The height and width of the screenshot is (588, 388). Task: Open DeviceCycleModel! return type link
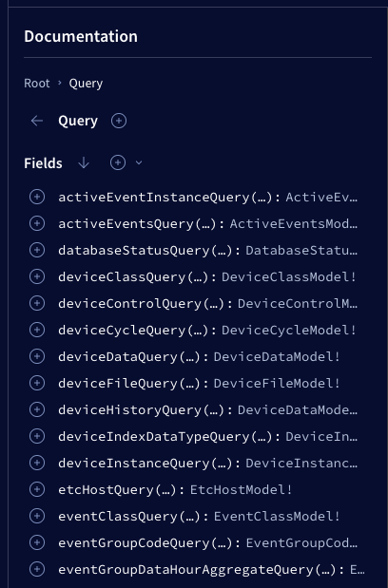(288, 330)
